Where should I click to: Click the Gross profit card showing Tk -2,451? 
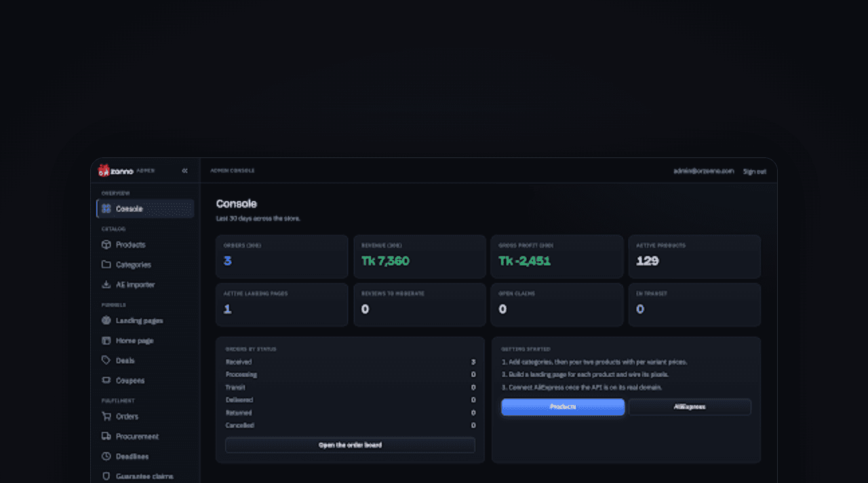click(x=557, y=256)
